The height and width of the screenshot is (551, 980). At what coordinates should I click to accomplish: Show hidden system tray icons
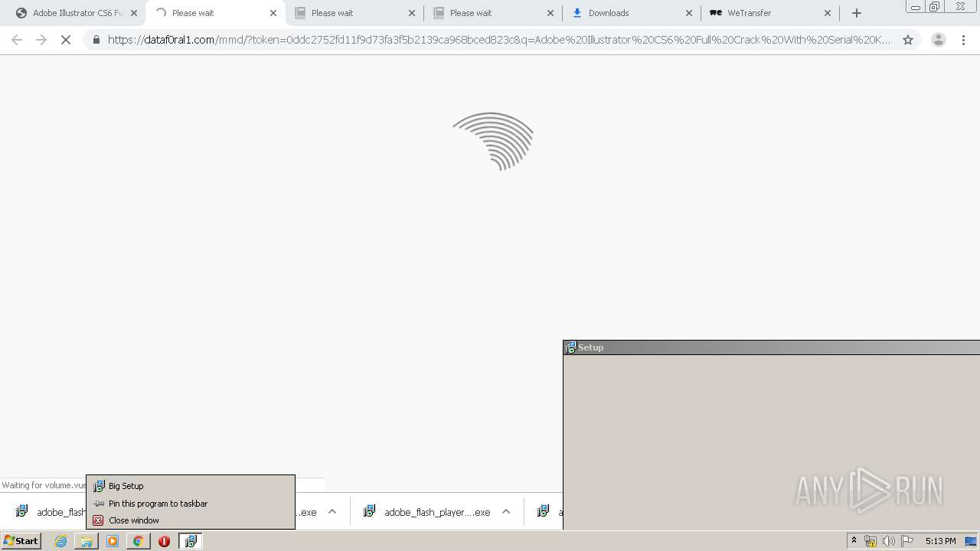[x=854, y=541]
